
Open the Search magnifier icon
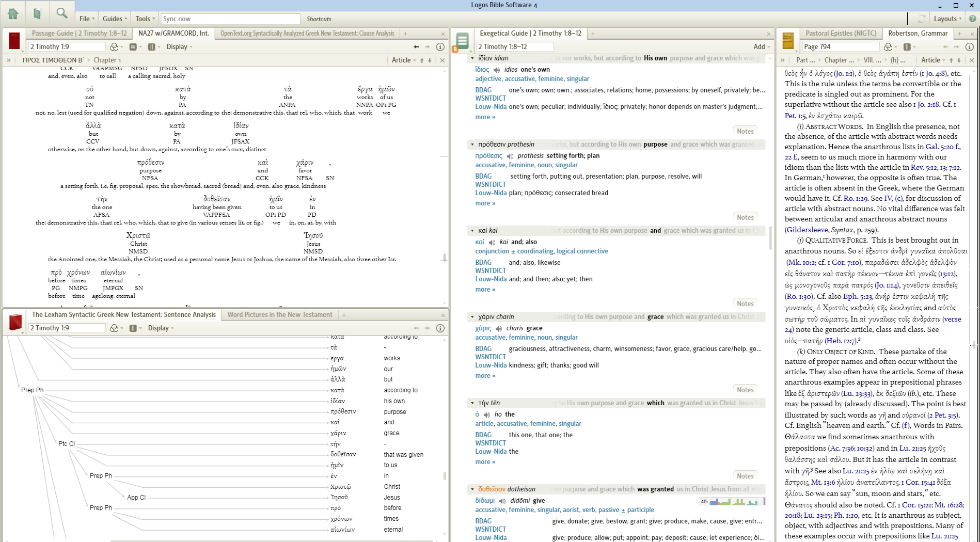(x=62, y=13)
